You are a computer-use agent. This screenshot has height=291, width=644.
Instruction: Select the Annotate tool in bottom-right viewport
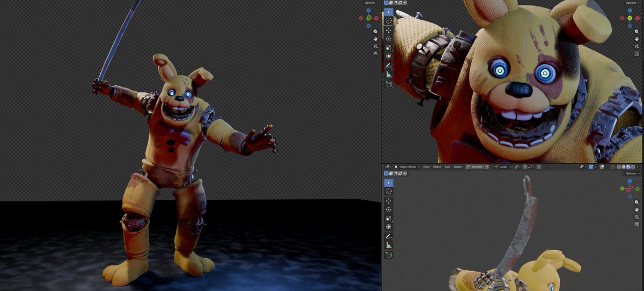[x=389, y=236]
